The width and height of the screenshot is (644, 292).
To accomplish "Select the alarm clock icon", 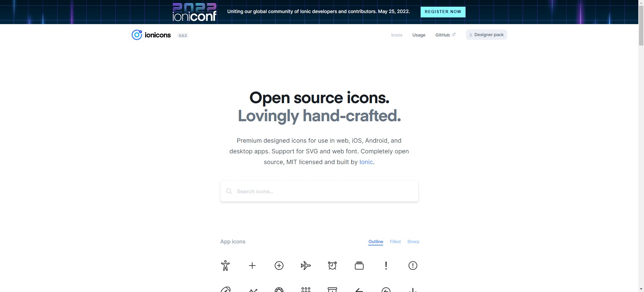I will [x=332, y=266].
